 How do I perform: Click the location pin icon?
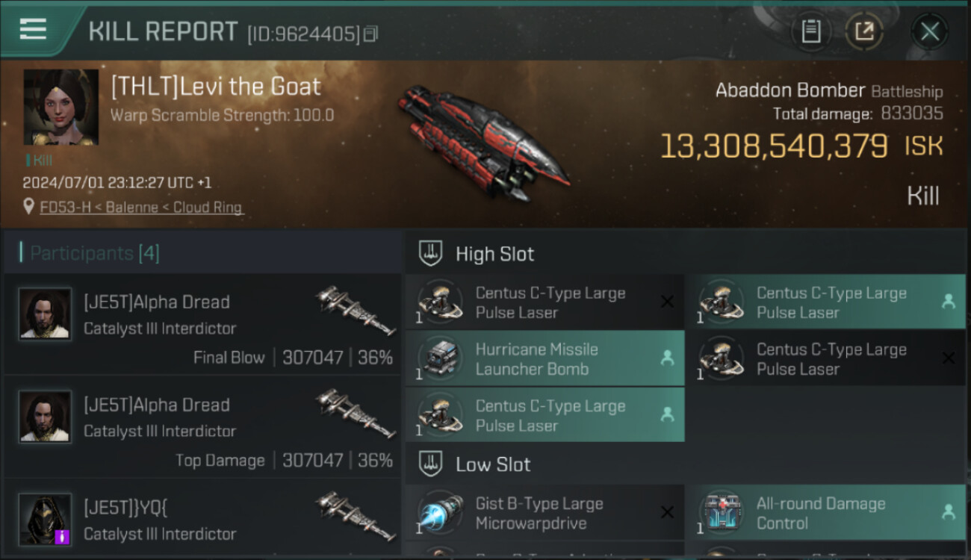[29, 207]
